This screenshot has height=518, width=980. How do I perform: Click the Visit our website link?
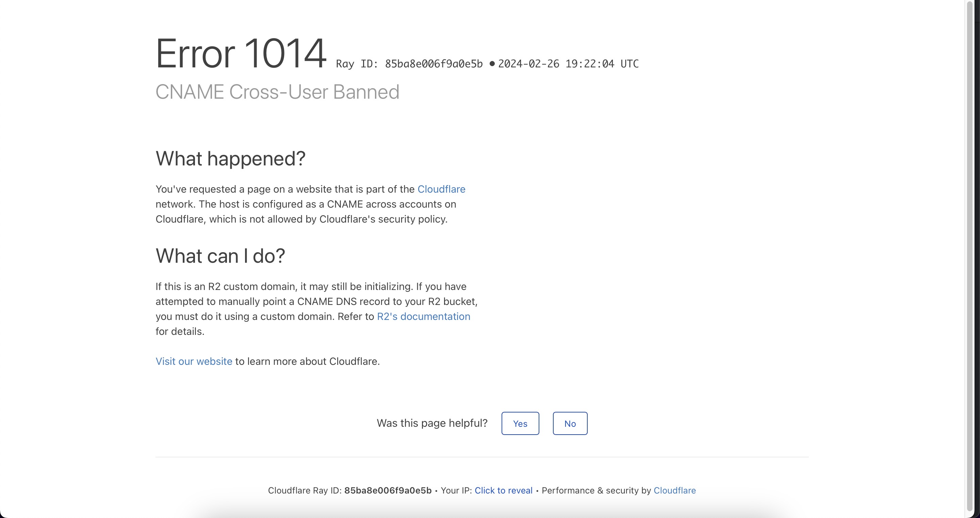click(x=194, y=361)
